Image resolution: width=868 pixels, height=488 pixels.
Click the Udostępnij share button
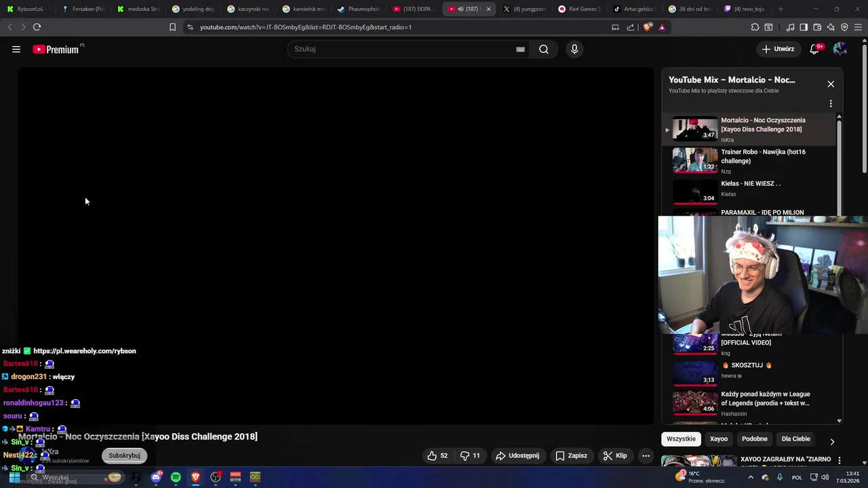point(517,456)
